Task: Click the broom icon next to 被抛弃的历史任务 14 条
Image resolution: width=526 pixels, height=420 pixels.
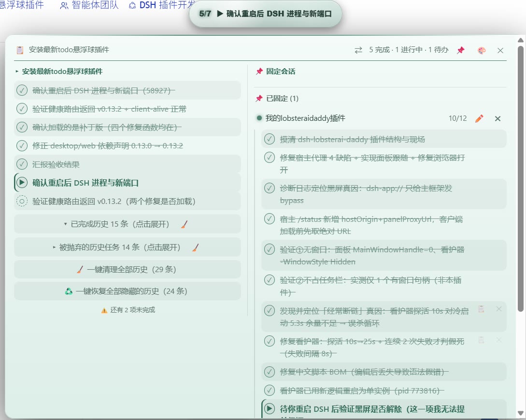Action: pos(196,248)
